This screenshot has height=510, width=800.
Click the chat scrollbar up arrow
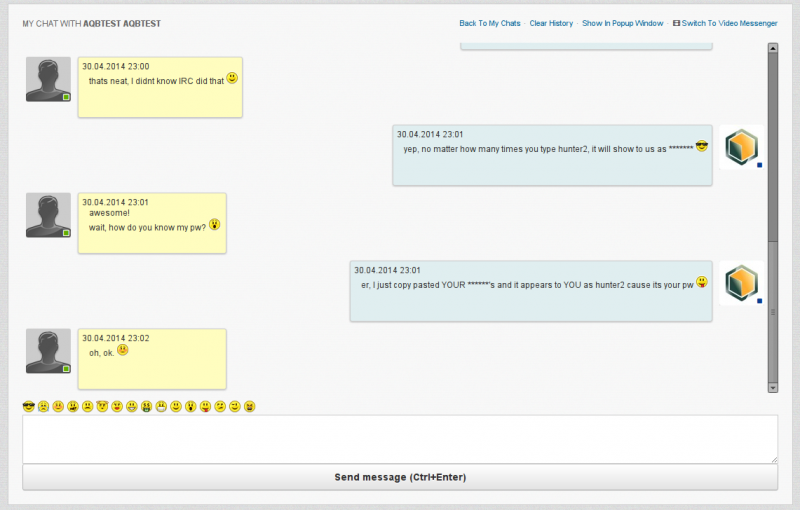772,48
